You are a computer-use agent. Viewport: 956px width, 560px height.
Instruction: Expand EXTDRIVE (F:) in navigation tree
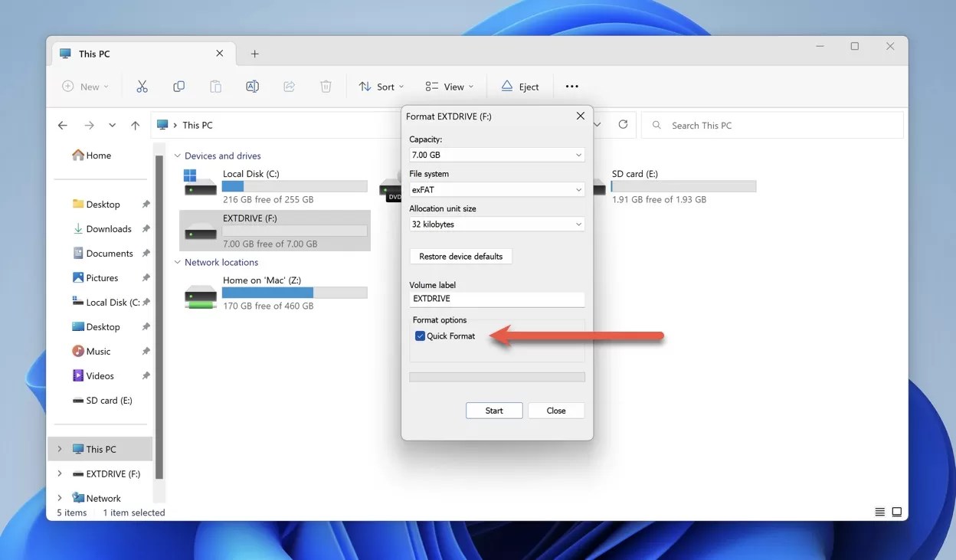tap(60, 473)
